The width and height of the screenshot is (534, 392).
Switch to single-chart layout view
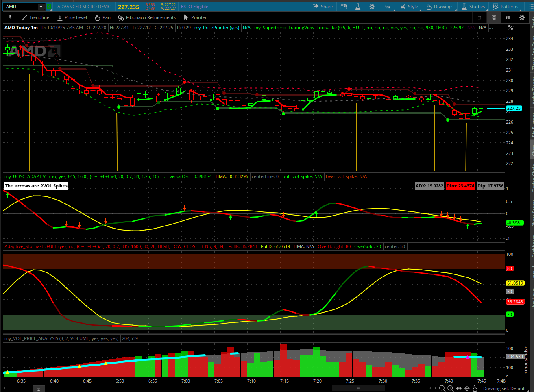(479, 17)
